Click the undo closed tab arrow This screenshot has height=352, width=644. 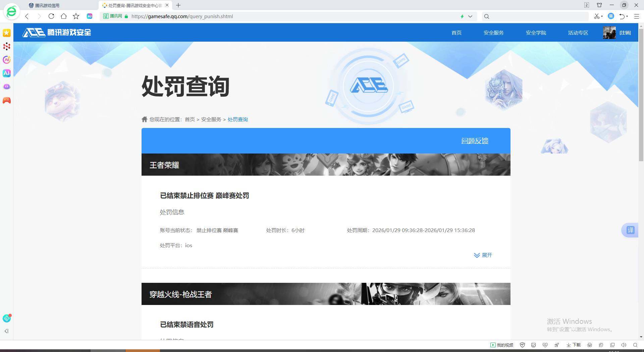(x=622, y=16)
